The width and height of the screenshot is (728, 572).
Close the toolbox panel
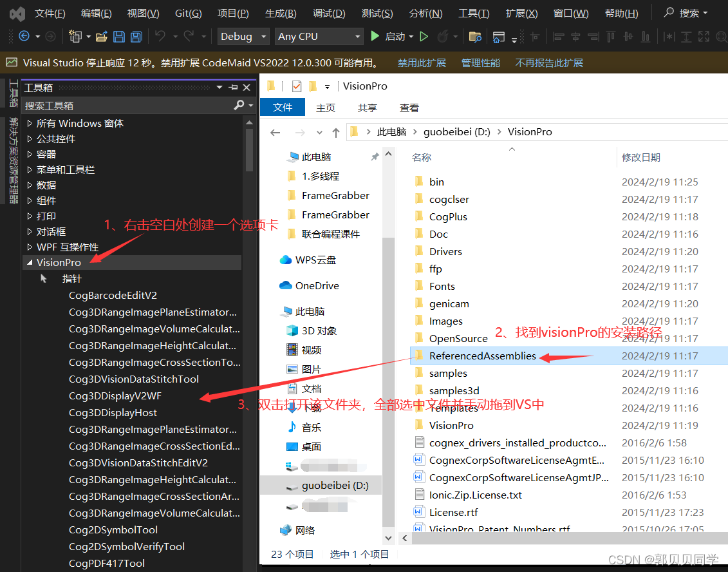(247, 88)
